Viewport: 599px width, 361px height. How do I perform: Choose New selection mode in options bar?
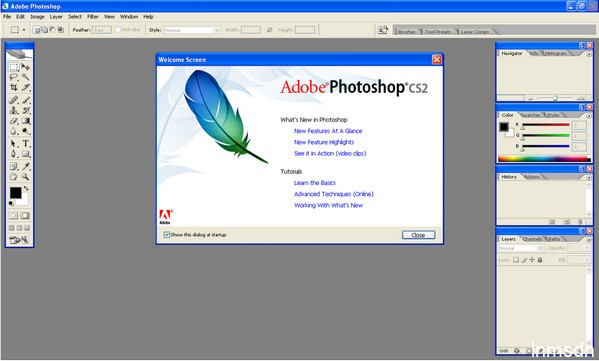(37, 30)
